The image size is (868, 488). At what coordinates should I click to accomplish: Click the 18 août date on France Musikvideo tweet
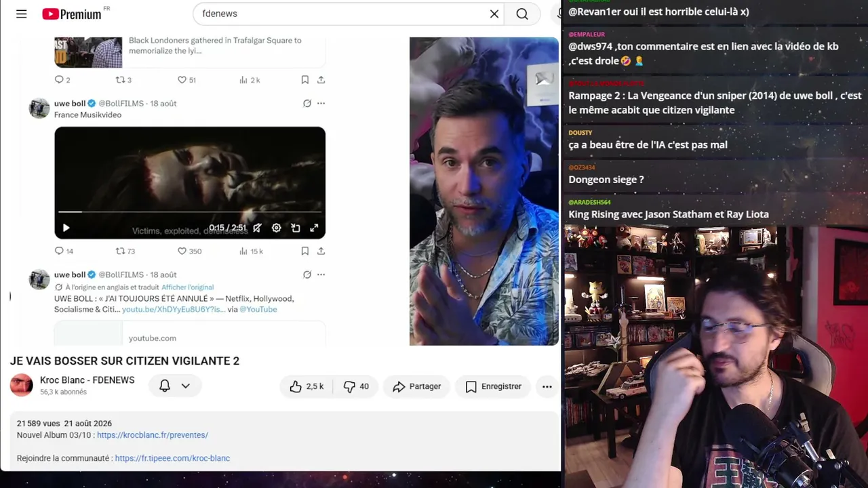(163, 104)
